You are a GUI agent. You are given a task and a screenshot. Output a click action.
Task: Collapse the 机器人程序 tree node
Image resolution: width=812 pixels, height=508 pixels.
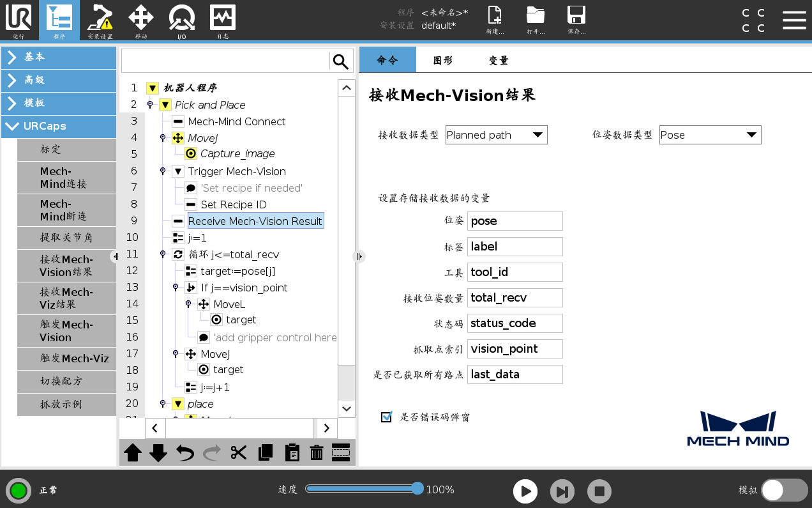(x=152, y=88)
